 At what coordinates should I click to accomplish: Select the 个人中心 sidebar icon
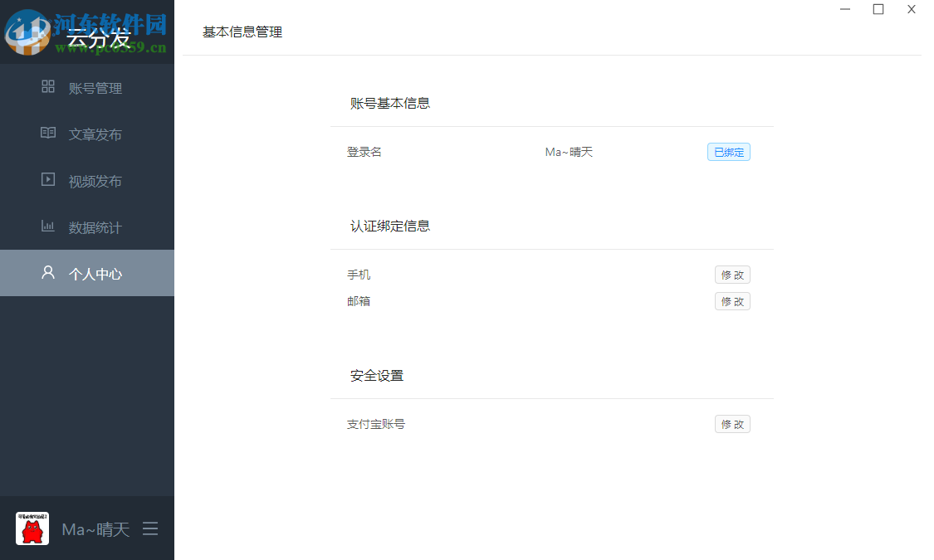coord(47,273)
